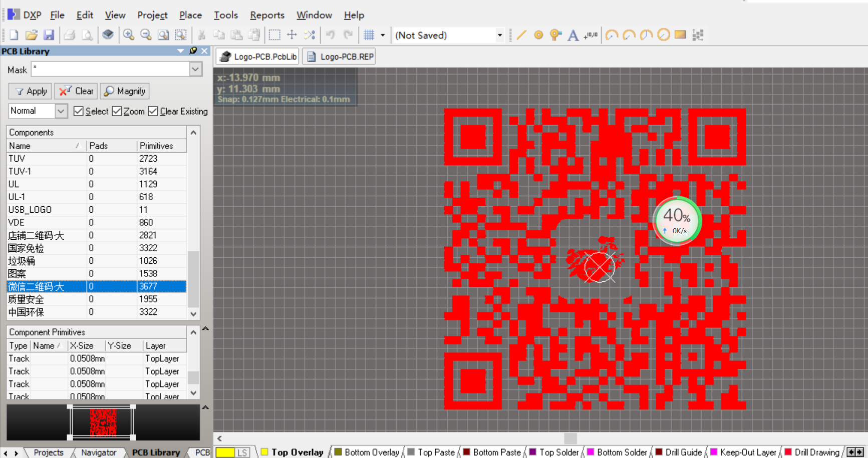Open the Tools menu
Screen dimensions: 868x458
point(225,15)
